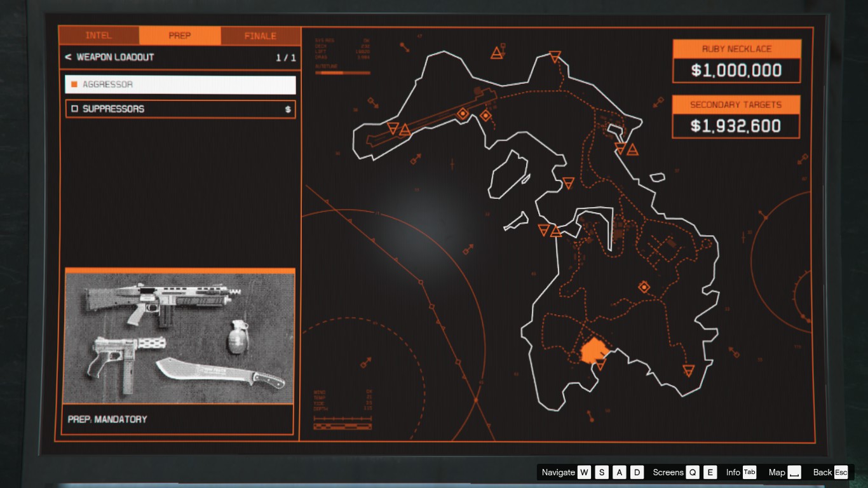868x488 pixels.
Task: Click the E key prompt for Screens
Action: (710, 472)
